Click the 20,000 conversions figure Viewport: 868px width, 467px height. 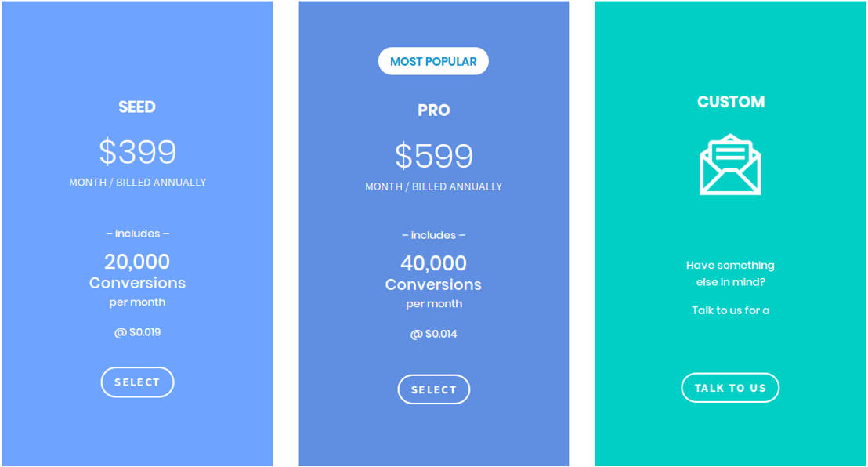137,262
